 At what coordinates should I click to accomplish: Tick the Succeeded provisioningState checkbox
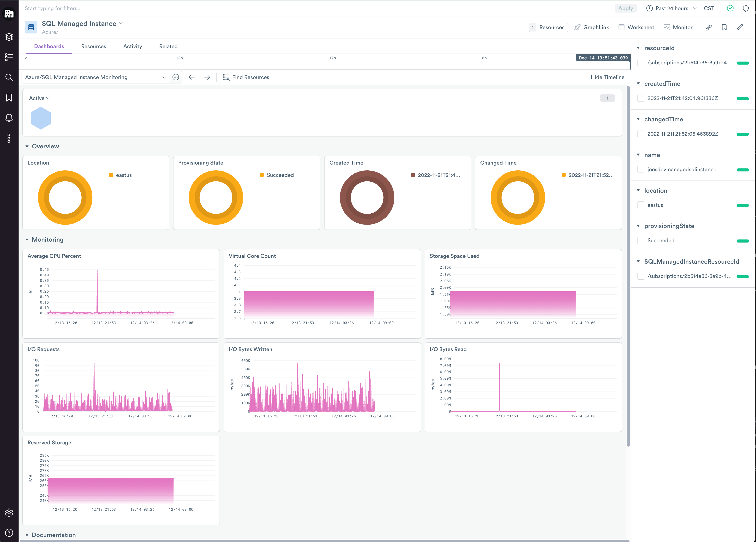[x=640, y=240]
